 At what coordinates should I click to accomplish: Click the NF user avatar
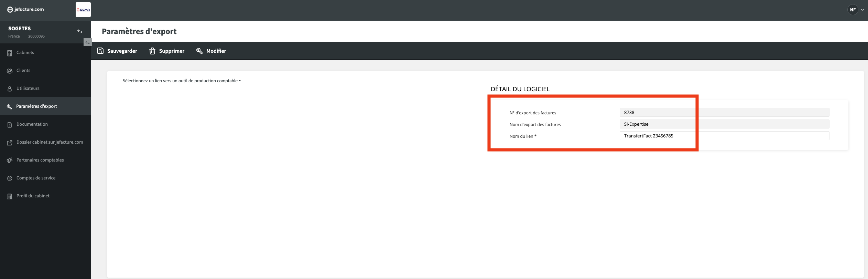coord(853,10)
